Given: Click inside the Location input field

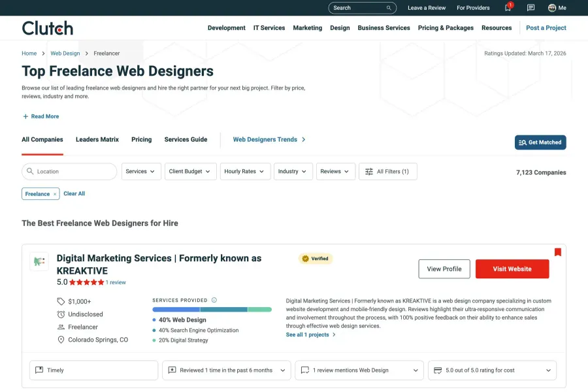Looking at the screenshot, I should (x=69, y=171).
